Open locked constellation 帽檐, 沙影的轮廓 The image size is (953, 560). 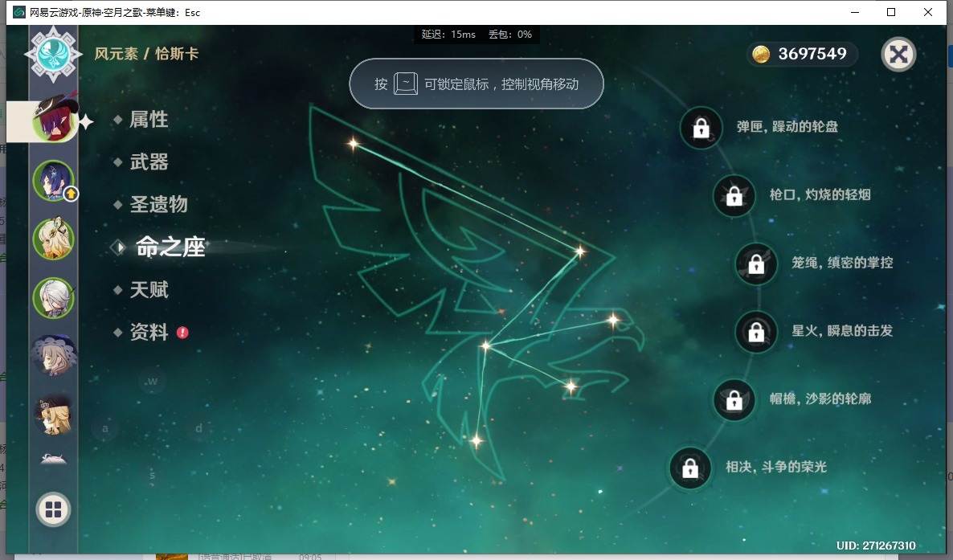pos(734,400)
